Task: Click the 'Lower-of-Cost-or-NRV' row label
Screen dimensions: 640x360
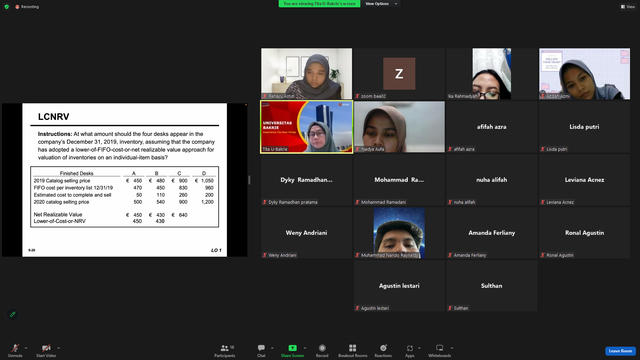Action: tap(60, 221)
